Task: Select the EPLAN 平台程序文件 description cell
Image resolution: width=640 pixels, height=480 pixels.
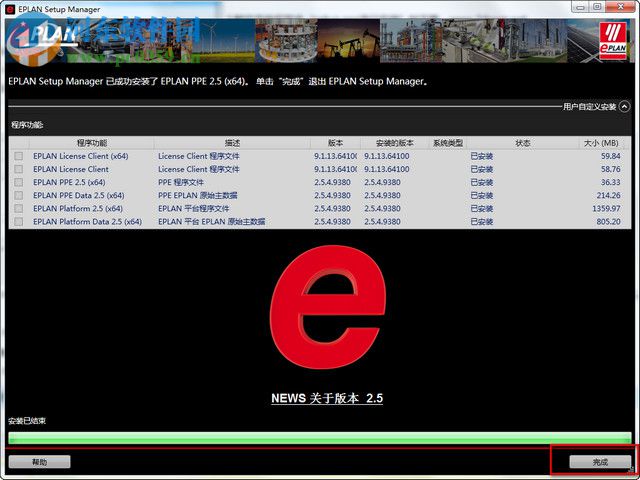Action: click(194, 208)
